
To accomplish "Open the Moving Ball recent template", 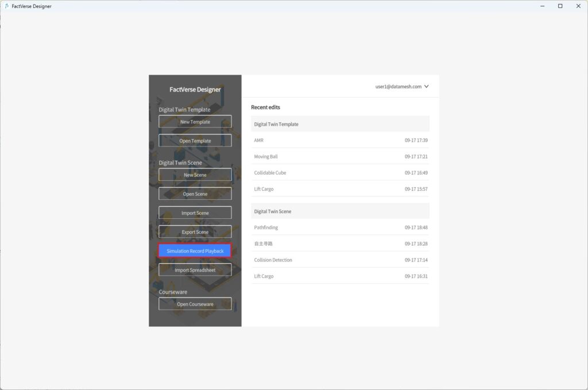I will tap(340, 156).
